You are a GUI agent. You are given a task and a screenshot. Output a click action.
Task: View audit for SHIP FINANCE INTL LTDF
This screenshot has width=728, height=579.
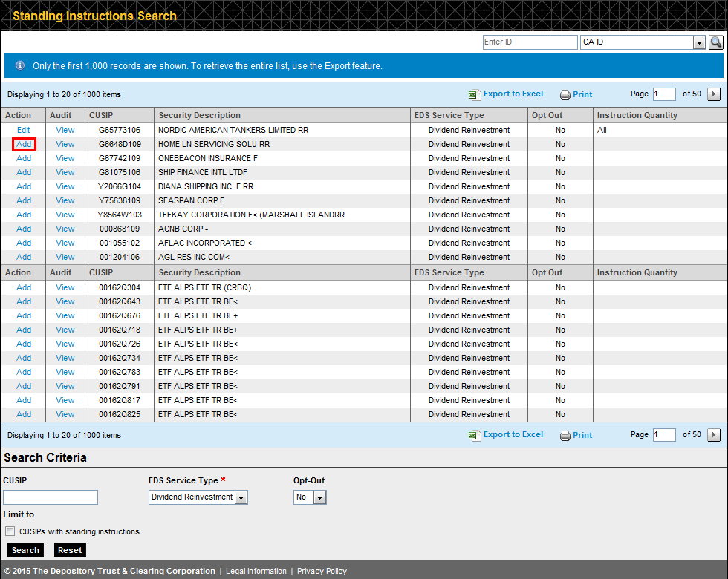pyautogui.click(x=65, y=172)
